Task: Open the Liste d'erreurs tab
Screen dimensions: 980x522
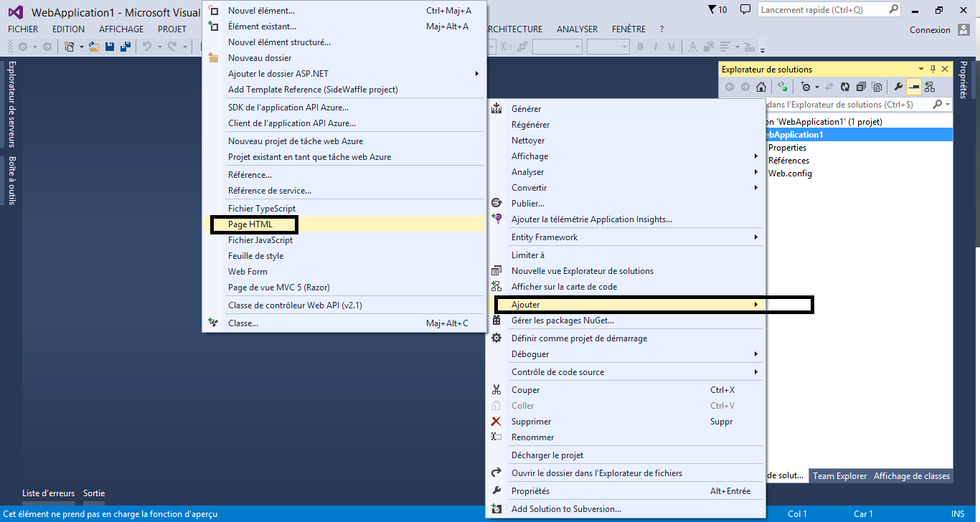Action: point(48,493)
